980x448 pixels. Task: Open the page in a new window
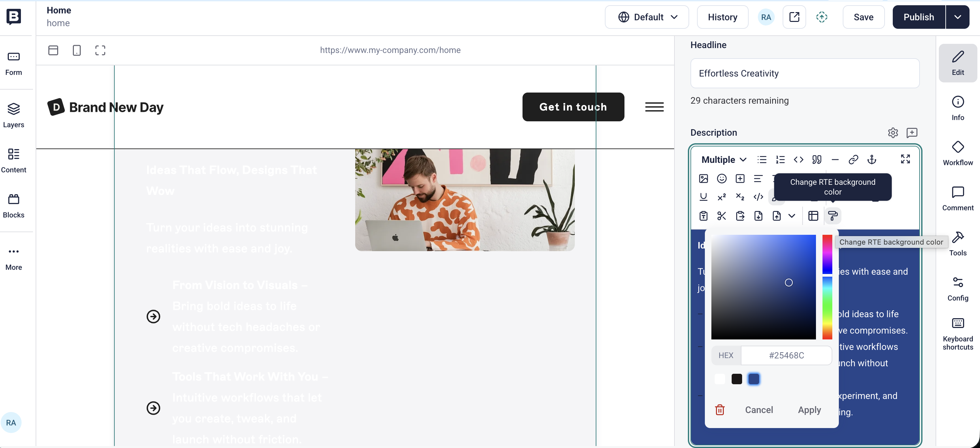click(x=794, y=17)
